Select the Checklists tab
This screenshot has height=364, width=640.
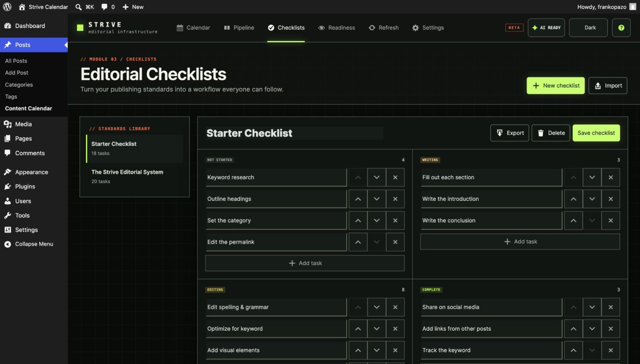pos(286,28)
